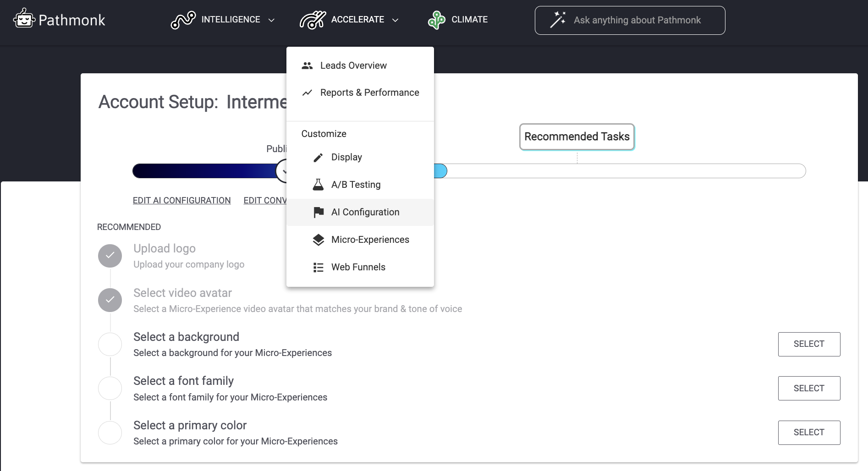Click the Climate green plant icon
Viewport: 868px width, 471px height.
click(436, 20)
